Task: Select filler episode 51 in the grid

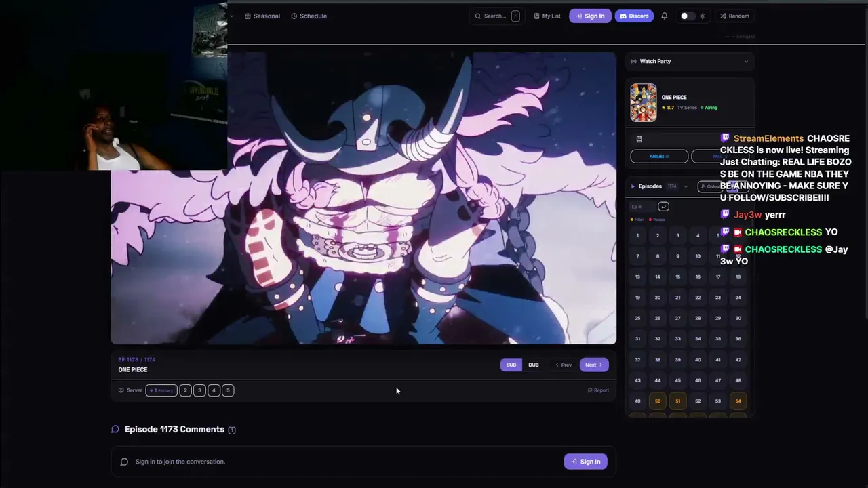Action: pos(677,401)
